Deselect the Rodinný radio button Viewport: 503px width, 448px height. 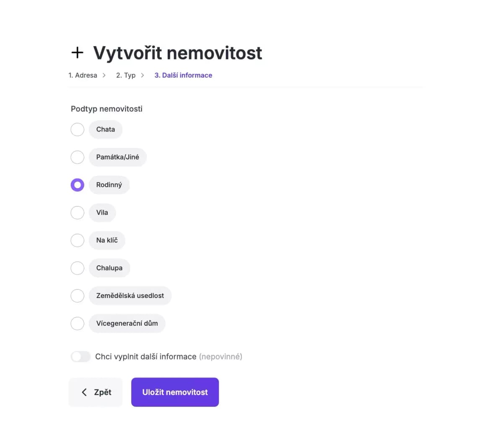[77, 185]
